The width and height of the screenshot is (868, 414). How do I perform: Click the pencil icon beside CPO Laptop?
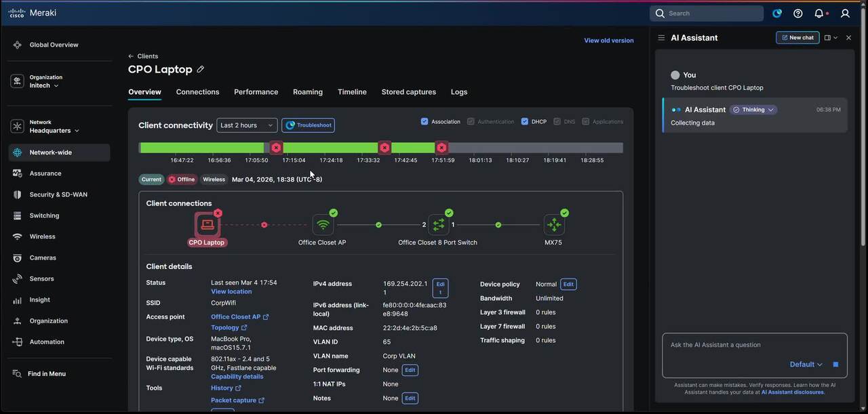click(200, 69)
